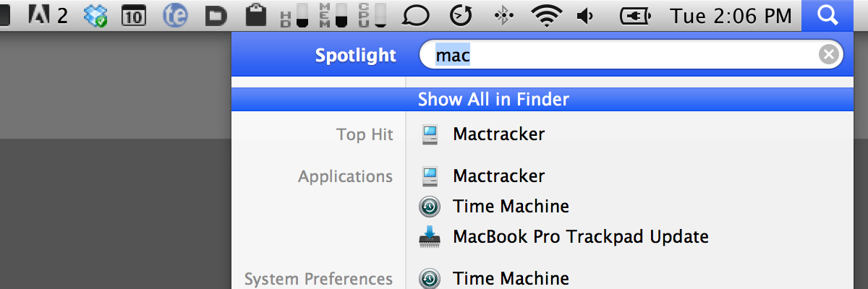Click the Tue 2:06 PM clock
The height and width of the screenshot is (289, 868).
click(731, 15)
